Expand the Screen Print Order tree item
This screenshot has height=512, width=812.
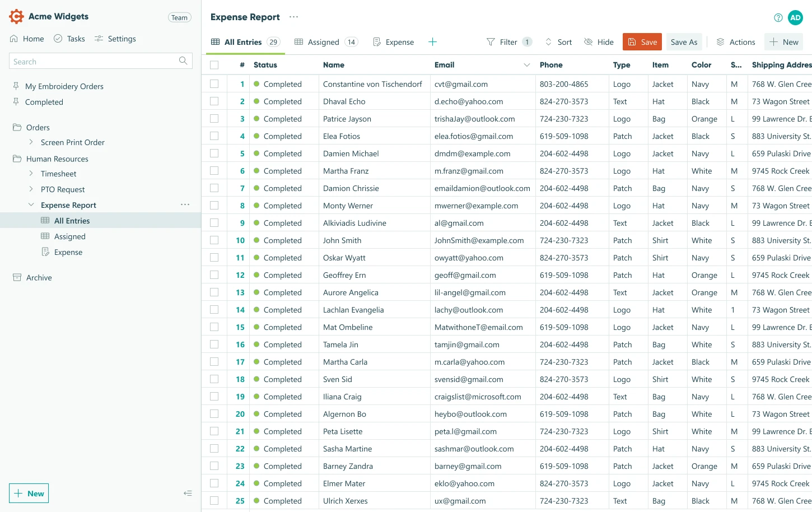[x=31, y=142]
